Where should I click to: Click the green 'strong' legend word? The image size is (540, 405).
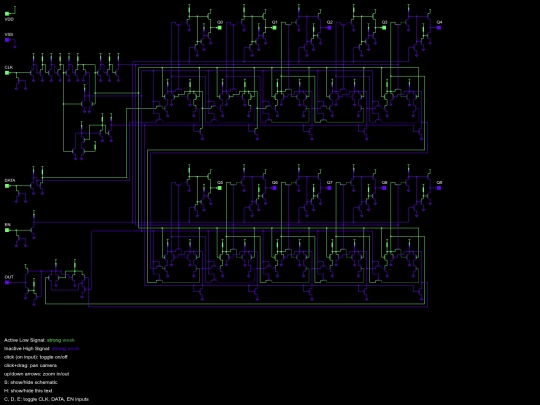tap(54, 340)
